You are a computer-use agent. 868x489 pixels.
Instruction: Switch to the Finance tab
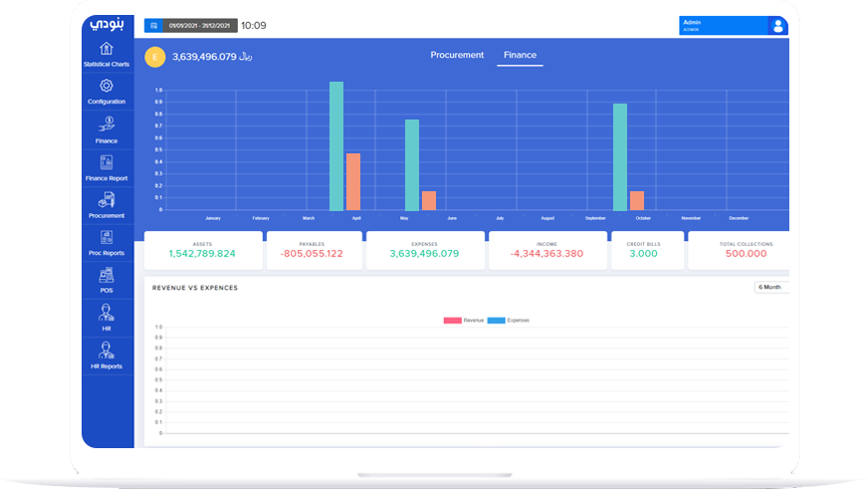coord(520,56)
